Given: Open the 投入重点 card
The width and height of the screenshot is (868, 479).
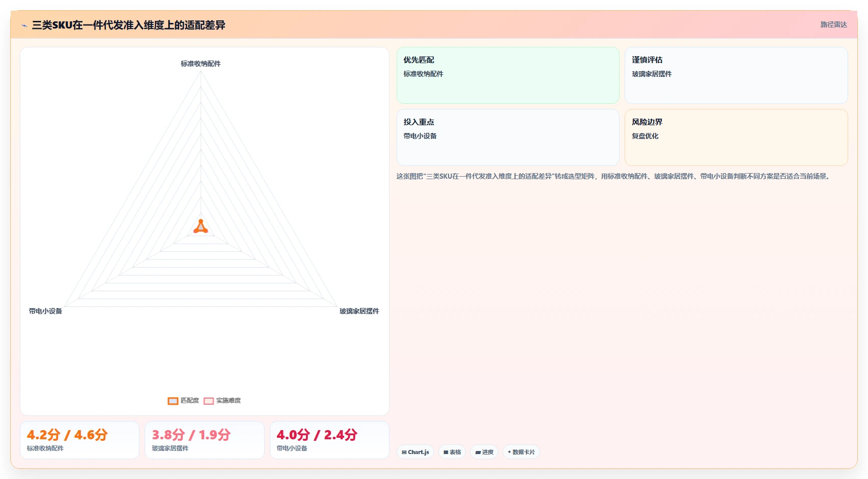Looking at the screenshot, I should click(508, 137).
